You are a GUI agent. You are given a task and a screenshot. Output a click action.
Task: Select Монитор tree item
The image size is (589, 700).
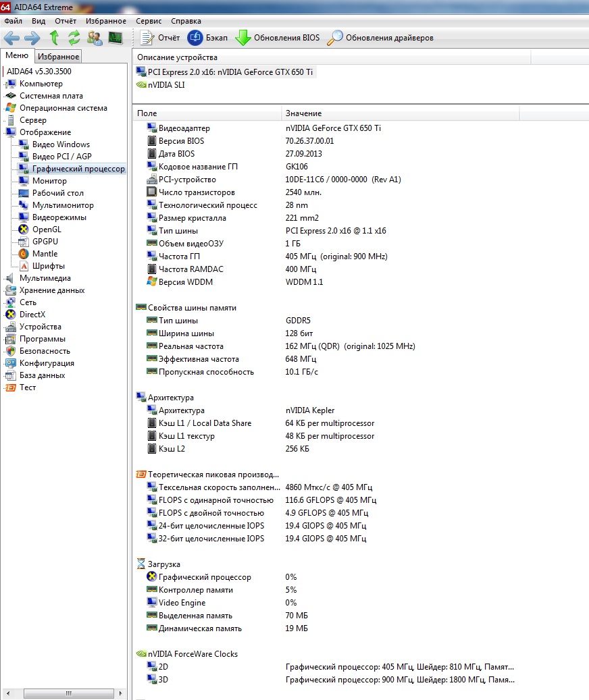(x=49, y=181)
